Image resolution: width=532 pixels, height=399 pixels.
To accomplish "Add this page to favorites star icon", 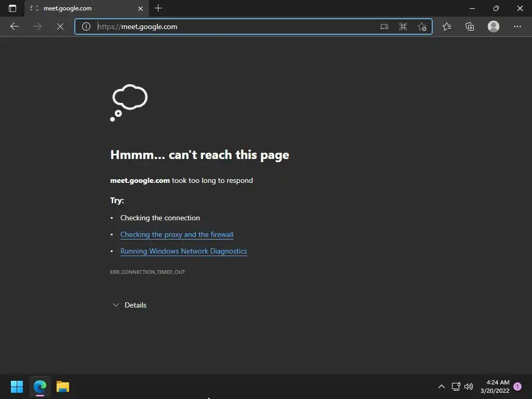I will (x=422, y=26).
